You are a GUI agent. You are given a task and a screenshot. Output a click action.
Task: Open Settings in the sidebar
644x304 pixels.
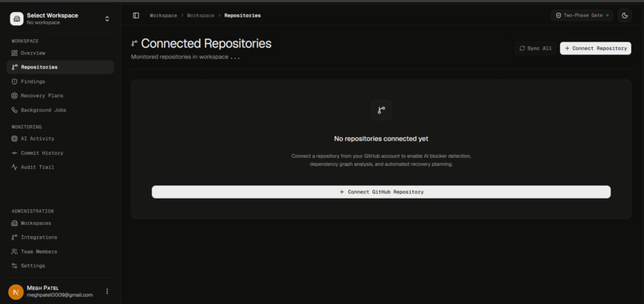click(x=61, y=266)
